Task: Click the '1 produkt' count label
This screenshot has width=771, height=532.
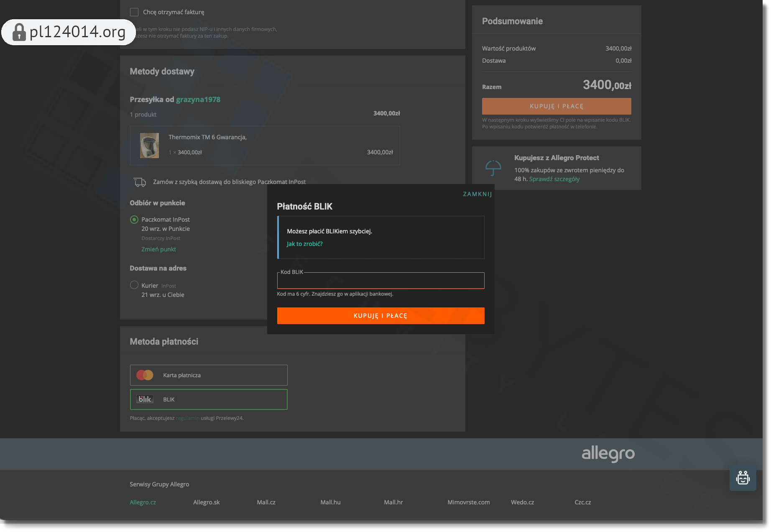Action: click(x=143, y=115)
